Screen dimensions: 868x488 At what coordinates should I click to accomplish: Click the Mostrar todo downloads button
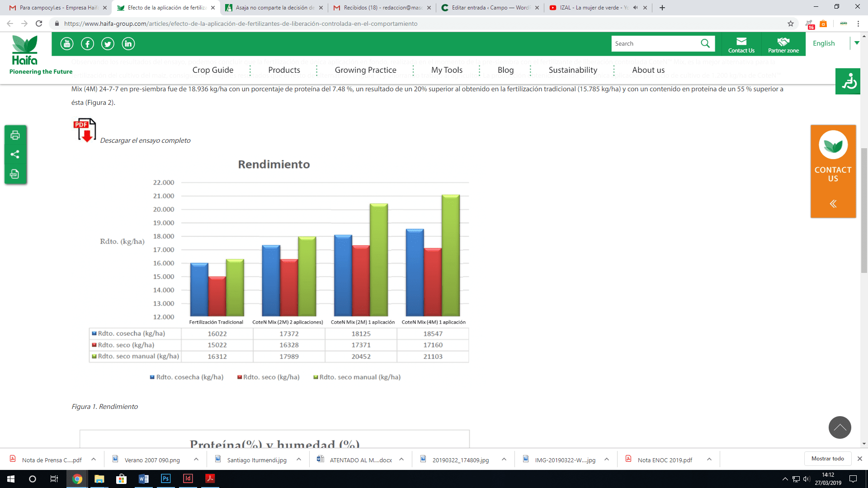827,459
